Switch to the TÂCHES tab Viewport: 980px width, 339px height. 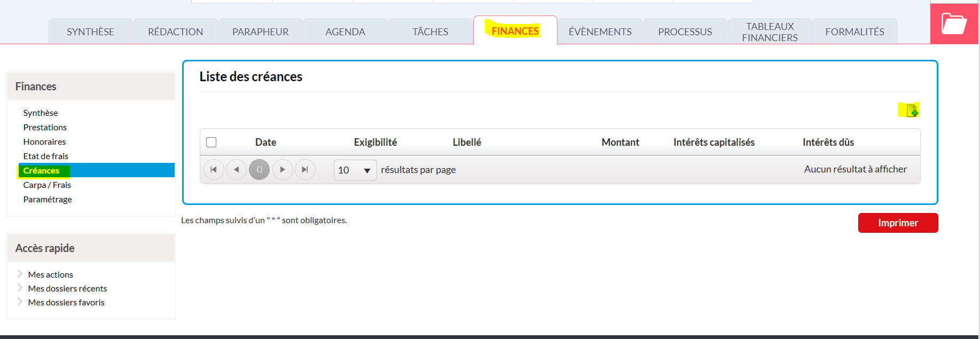coord(430,31)
